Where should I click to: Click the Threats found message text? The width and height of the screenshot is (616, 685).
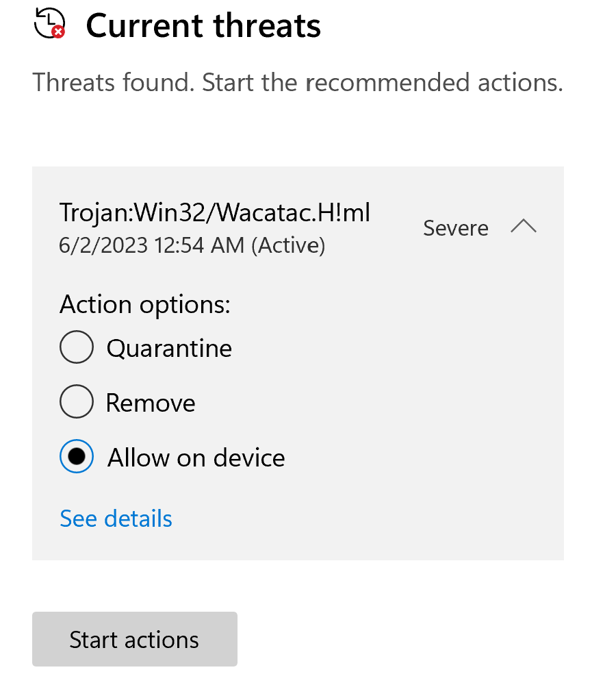tap(114, 83)
